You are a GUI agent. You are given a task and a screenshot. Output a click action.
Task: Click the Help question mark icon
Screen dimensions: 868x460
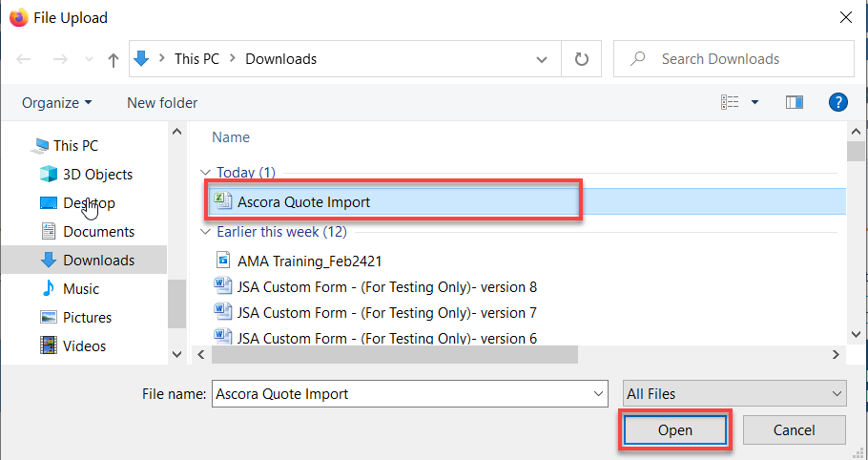pyautogui.click(x=838, y=102)
